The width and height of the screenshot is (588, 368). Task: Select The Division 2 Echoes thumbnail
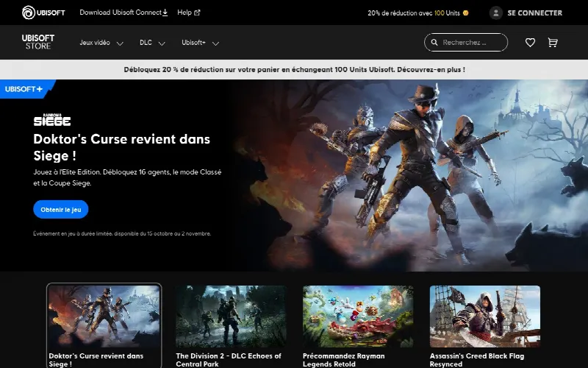pos(231,316)
